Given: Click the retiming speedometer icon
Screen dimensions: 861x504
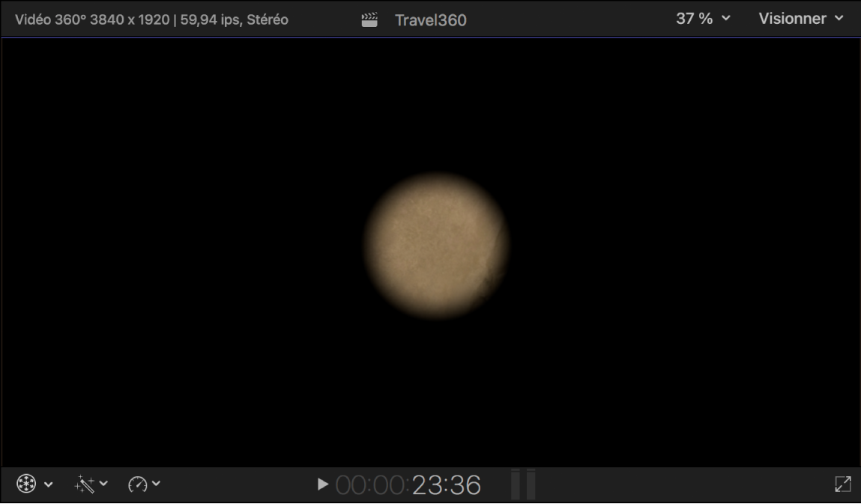Looking at the screenshot, I should 139,483.
